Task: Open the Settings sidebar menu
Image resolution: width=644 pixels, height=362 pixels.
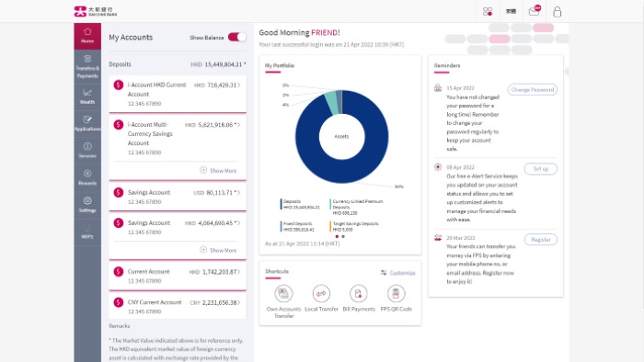Action: pos(87,204)
